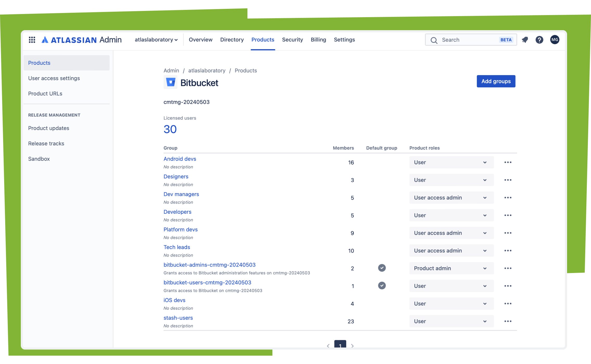
Task: Click the Atlassian Admin logo icon
Action: (43, 39)
